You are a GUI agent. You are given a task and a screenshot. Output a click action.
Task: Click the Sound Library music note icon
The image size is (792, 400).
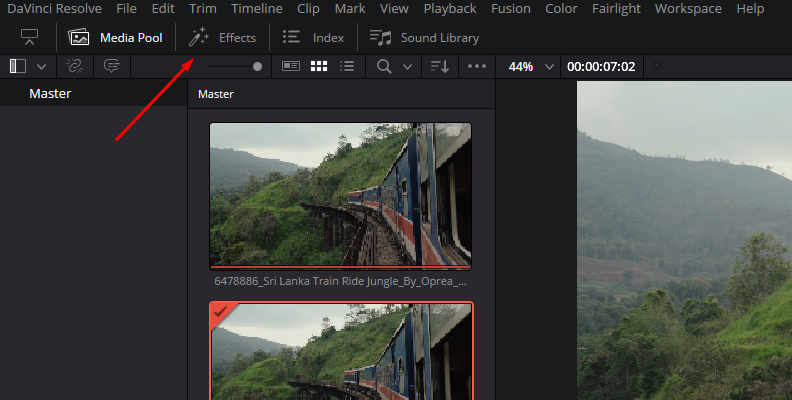coord(380,37)
